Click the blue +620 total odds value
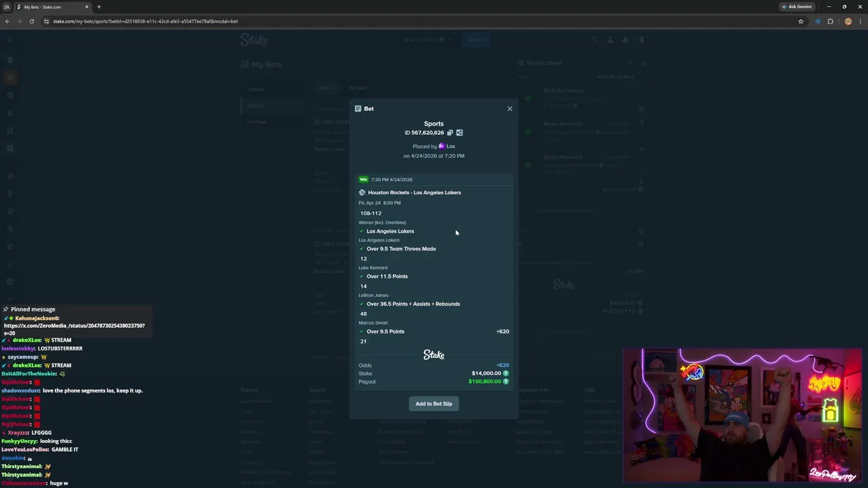Image resolution: width=868 pixels, height=488 pixels. point(502,365)
